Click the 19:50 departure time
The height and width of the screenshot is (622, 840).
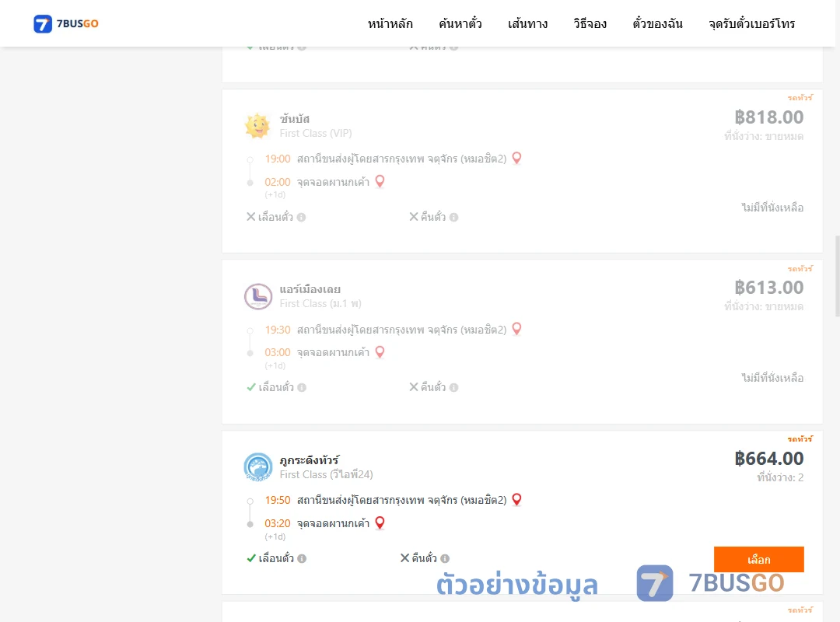278,500
